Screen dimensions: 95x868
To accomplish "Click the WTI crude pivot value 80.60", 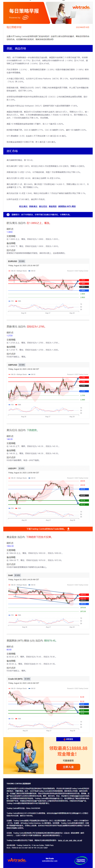I will point(9,649).
